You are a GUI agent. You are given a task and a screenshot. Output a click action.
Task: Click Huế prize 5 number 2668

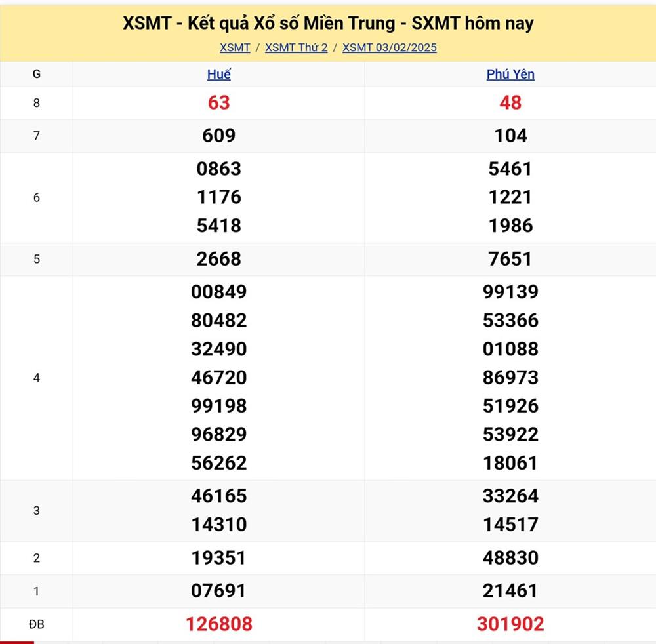point(218,259)
